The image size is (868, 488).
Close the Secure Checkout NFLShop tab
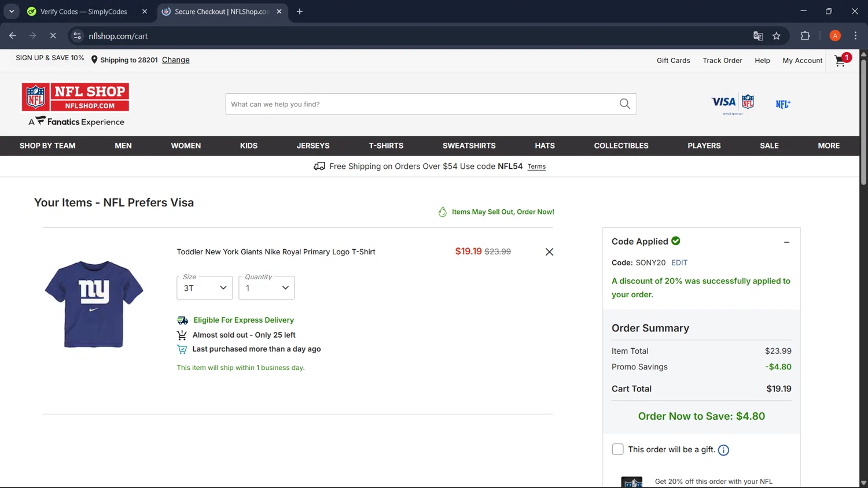pyautogui.click(x=279, y=12)
